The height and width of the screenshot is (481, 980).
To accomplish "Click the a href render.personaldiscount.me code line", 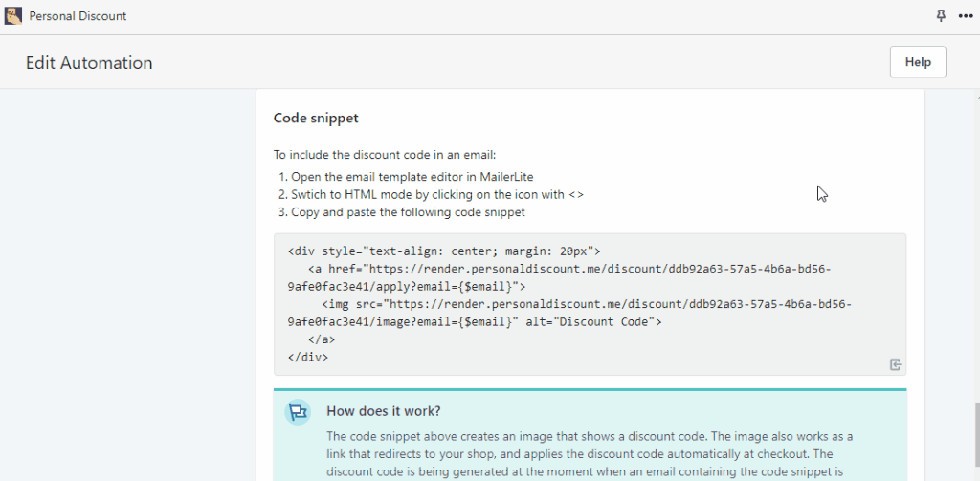I will coord(569,270).
